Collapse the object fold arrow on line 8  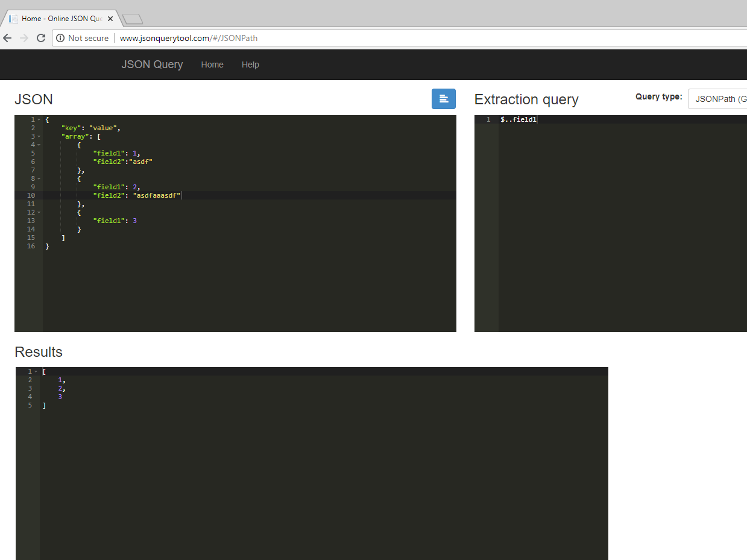39,178
